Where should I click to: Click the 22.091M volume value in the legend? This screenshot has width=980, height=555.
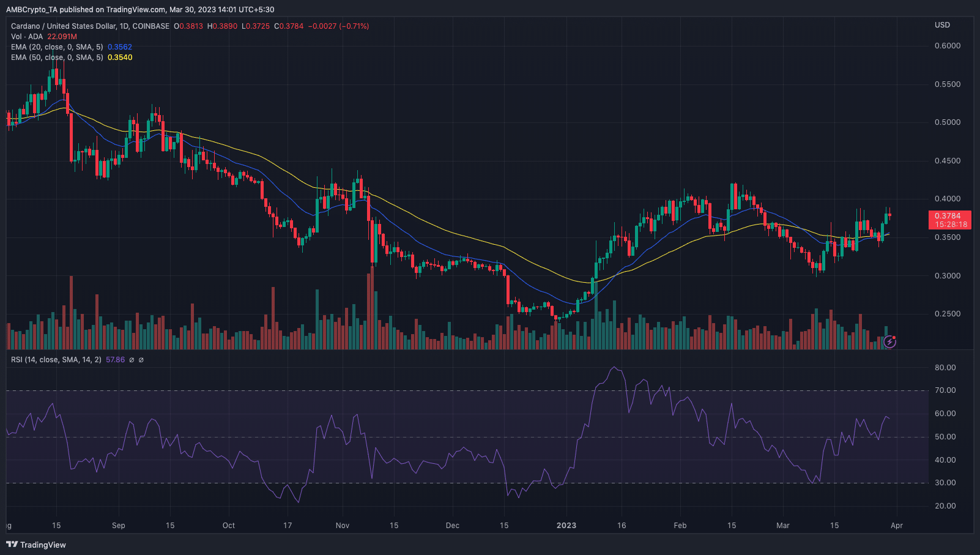coord(61,36)
